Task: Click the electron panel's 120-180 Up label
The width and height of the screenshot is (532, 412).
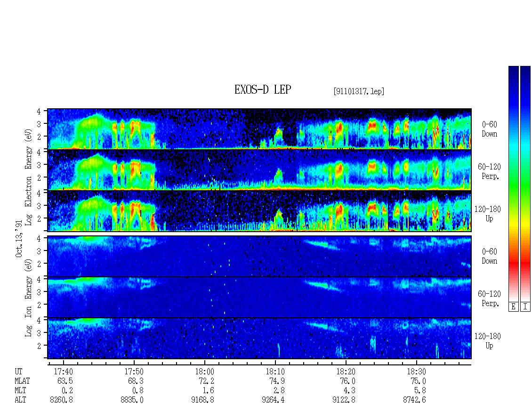Action: 488,214
